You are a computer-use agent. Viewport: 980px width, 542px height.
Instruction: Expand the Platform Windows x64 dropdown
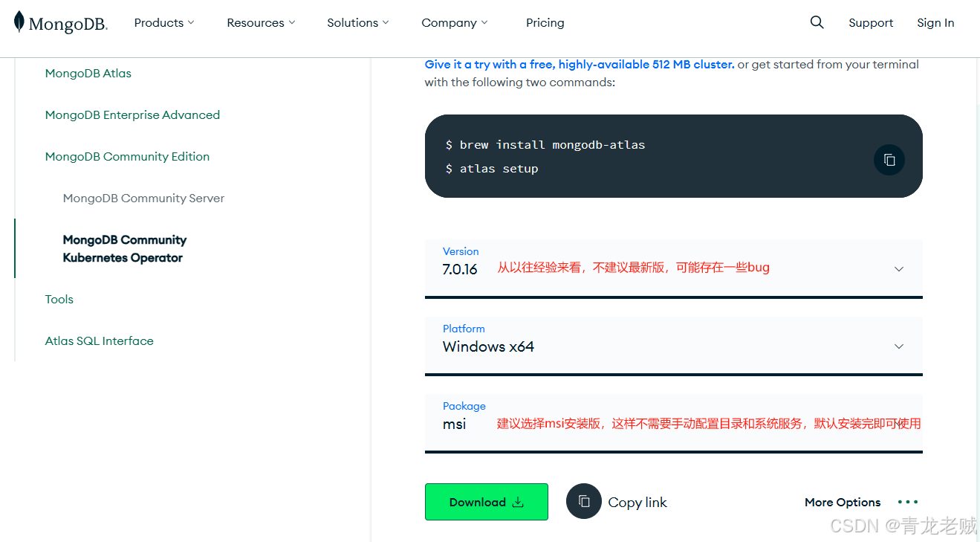674,345
